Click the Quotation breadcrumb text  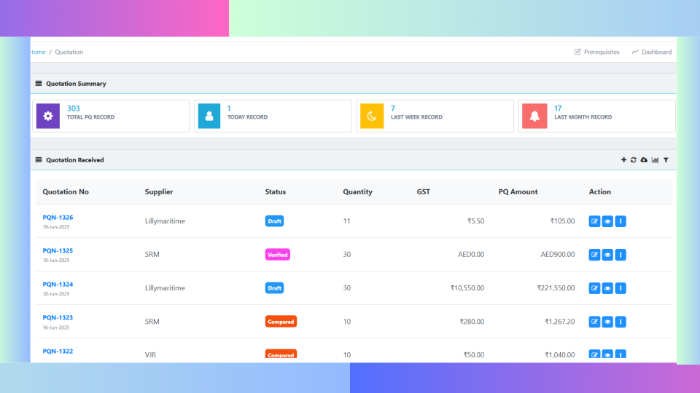click(69, 52)
